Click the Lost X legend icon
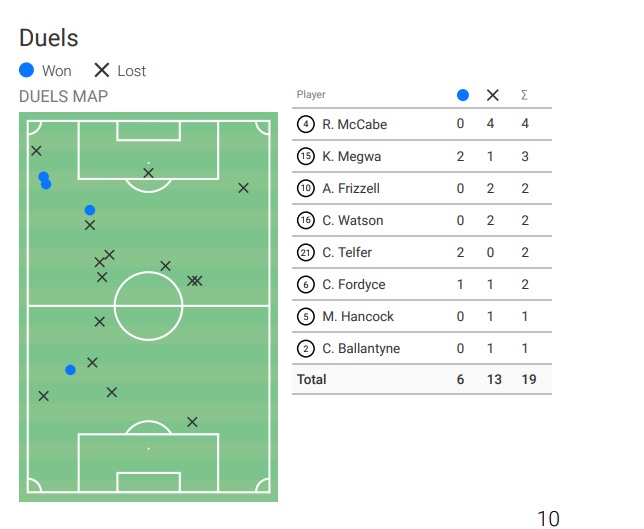 point(101,71)
